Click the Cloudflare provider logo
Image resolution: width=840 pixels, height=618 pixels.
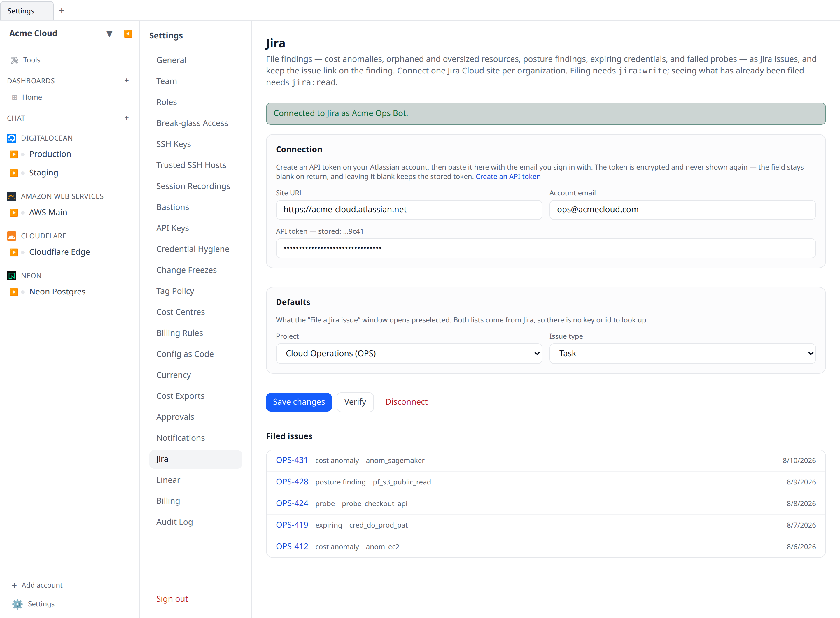pos(12,236)
